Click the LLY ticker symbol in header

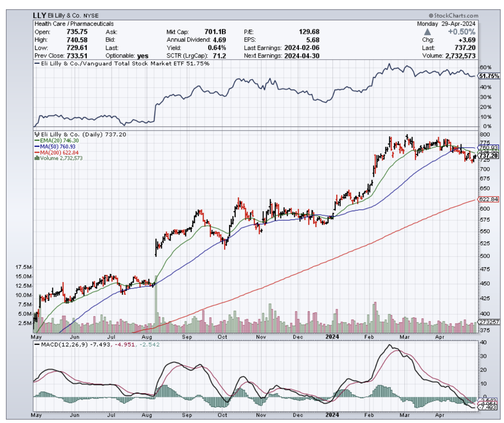[x=40, y=16]
